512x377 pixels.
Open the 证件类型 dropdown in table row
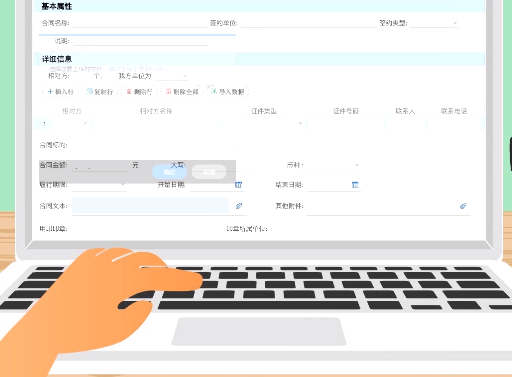click(300, 123)
